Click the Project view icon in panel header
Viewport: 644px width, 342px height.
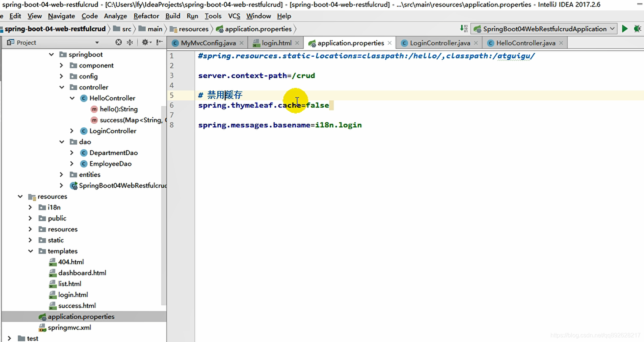click(10, 42)
